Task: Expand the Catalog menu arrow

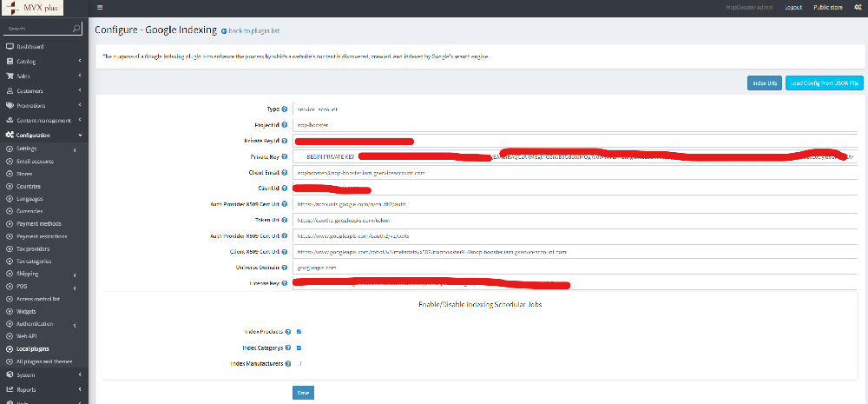Action: coord(80,61)
